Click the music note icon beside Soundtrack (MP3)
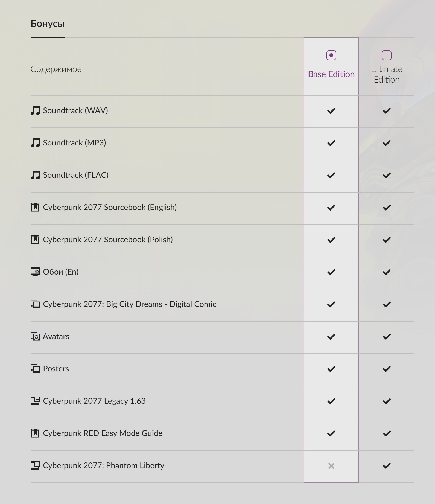The width and height of the screenshot is (435, 504). click(35, 143)
